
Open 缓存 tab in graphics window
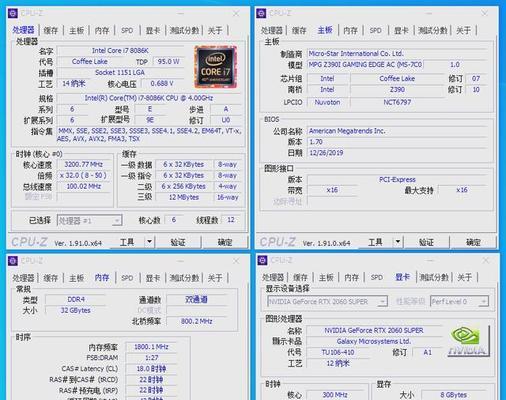pyautogui.click(x=300, y=277)
